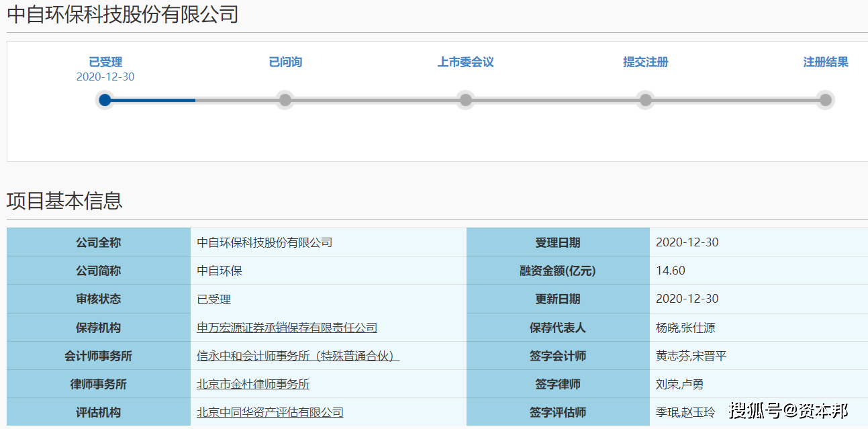
Task: Click the 已受理 status value in table
Action: 214,299
